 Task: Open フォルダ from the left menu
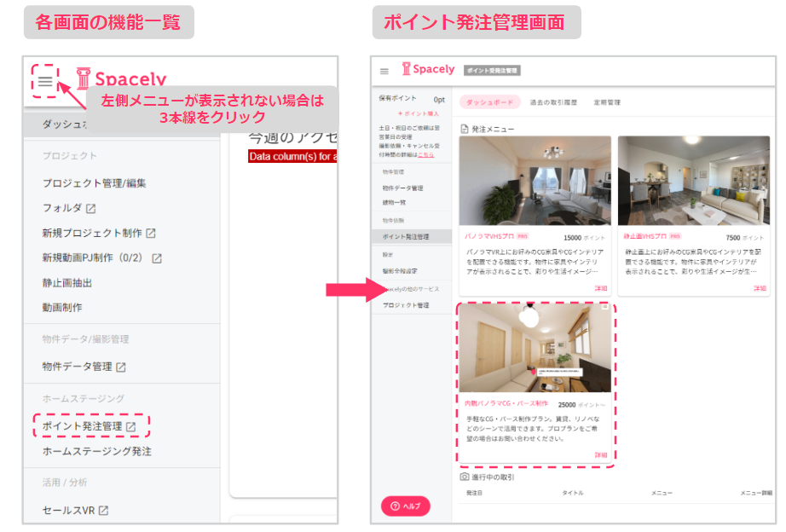pyautogui.click(x=62, y=208)
